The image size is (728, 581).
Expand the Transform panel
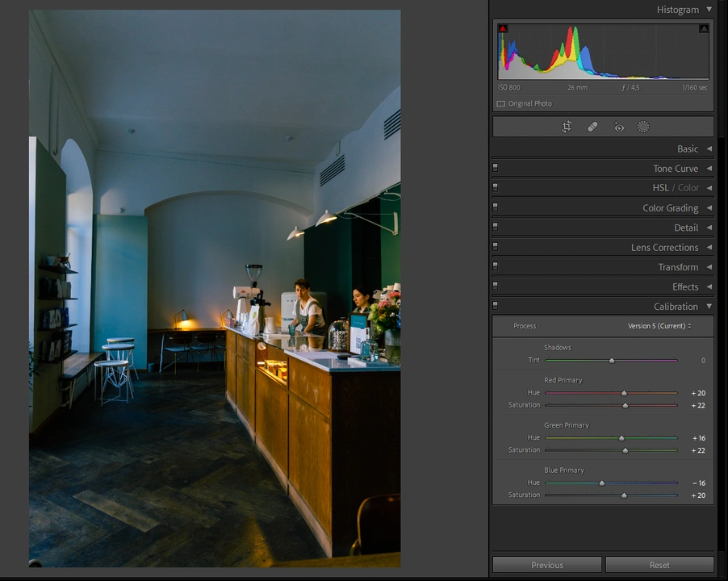(709, 267)
